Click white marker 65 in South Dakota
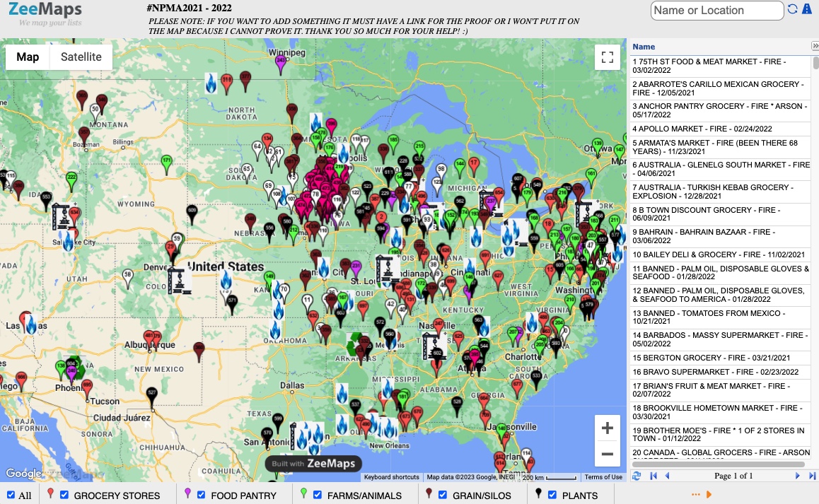 point(247,173)
